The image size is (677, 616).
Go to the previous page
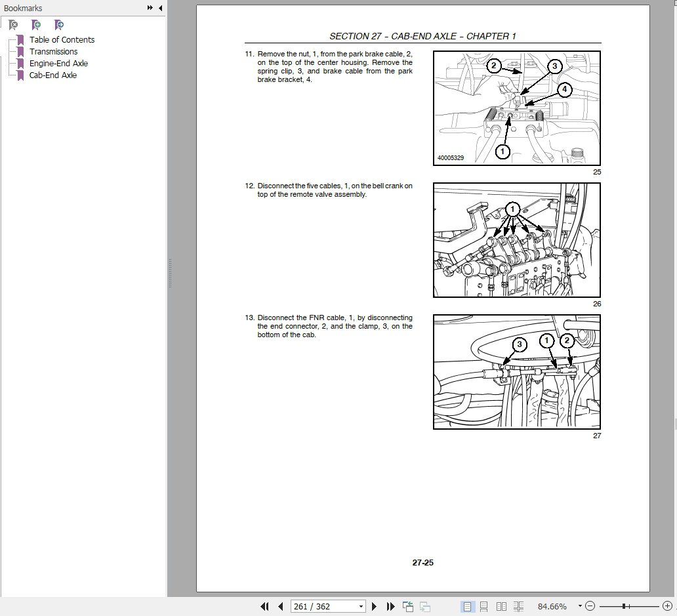(281, 606)
